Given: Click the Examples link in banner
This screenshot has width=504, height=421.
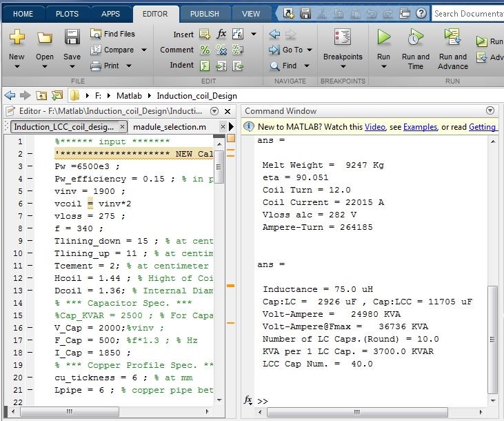Looking at the screenshot, I should (x=420, y=127).
